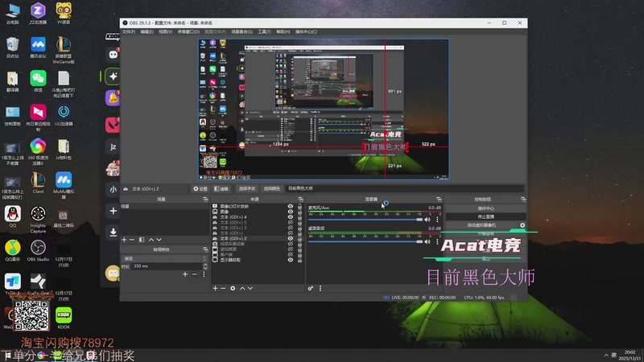
Task: Open source properties gear icon
Action: point(233,289)
